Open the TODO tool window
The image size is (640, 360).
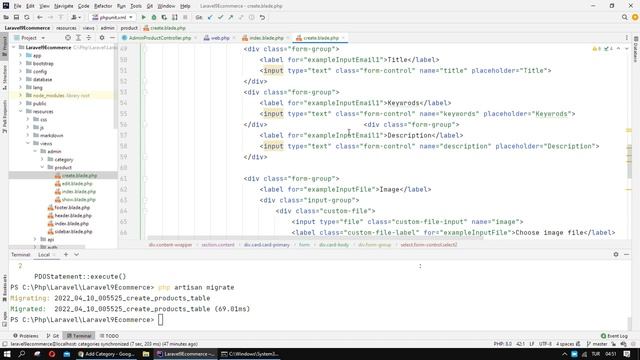109,336
